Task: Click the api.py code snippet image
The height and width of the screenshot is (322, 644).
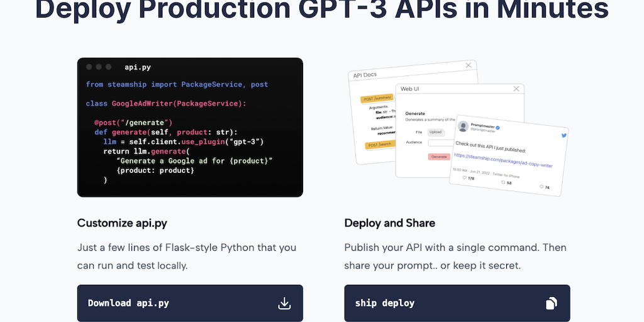Action: pos(190,127)
